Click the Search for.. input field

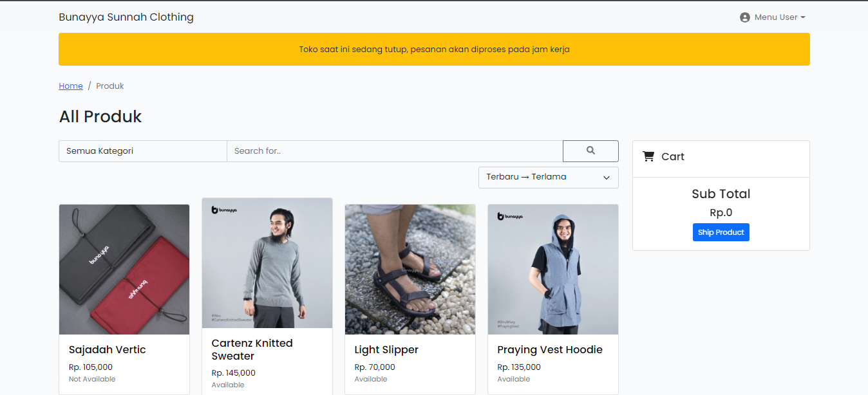(395, 151)
